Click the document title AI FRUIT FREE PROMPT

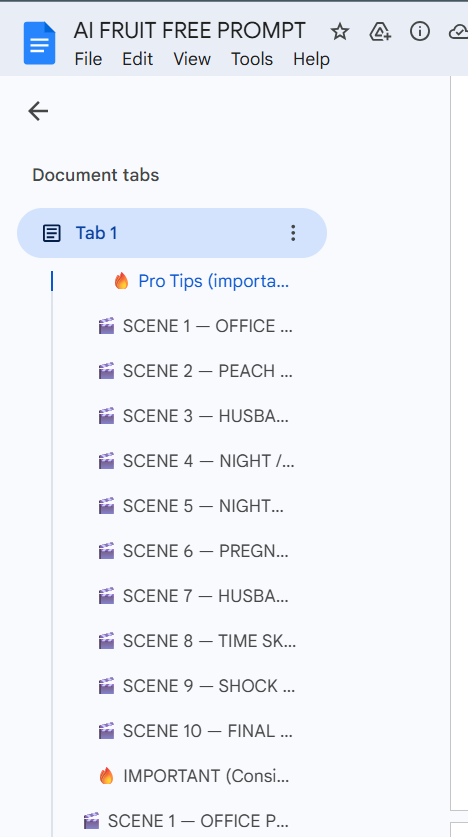tap(189, 31)
